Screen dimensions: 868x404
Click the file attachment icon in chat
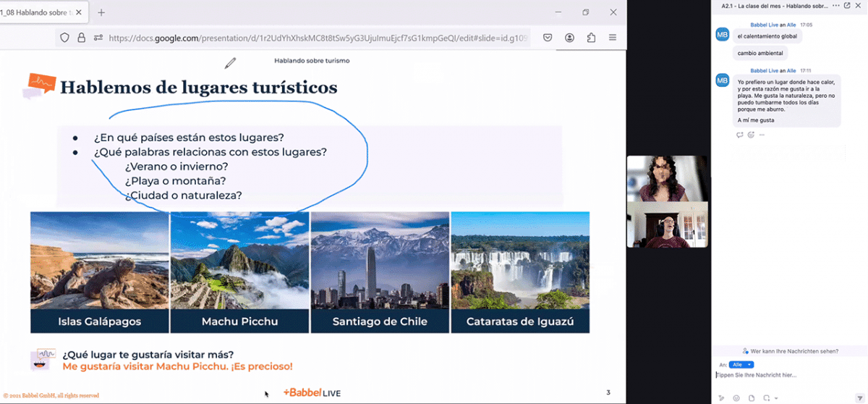[752, 398]
